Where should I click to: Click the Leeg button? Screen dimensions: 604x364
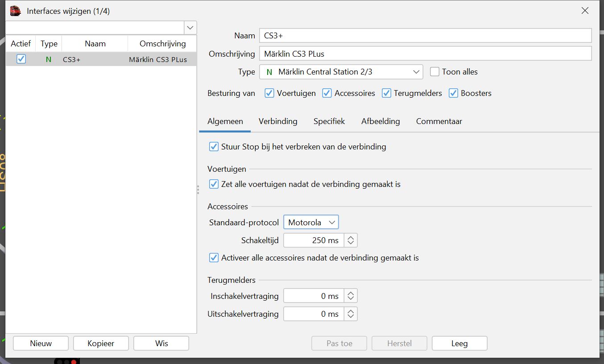pyautogui.click(x=459, y=343)
